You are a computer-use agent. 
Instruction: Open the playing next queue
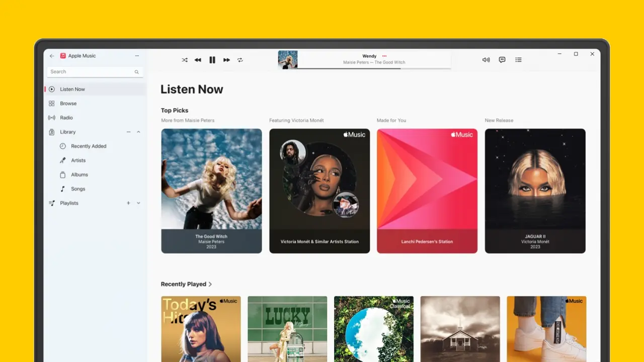(x=518, y=60)
